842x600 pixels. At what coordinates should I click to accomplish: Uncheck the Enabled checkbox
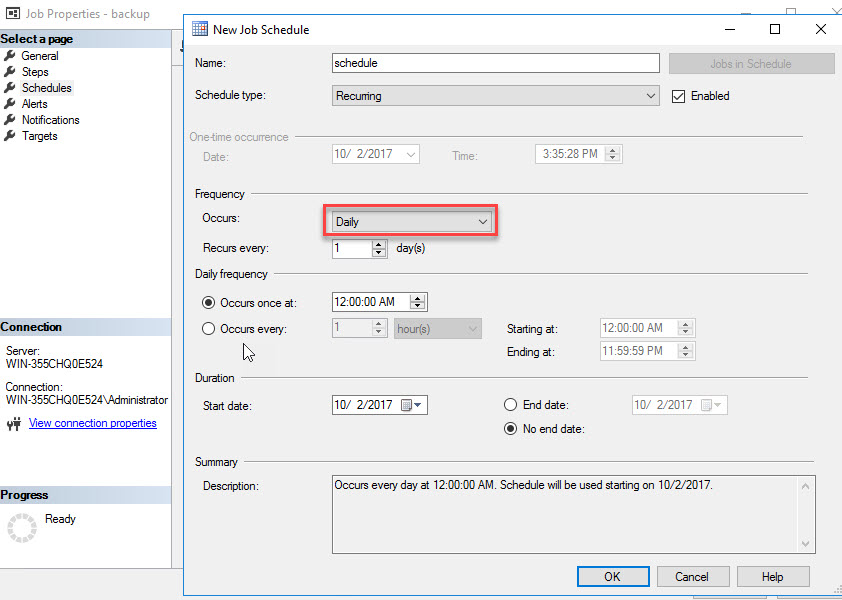coord(678,96)
